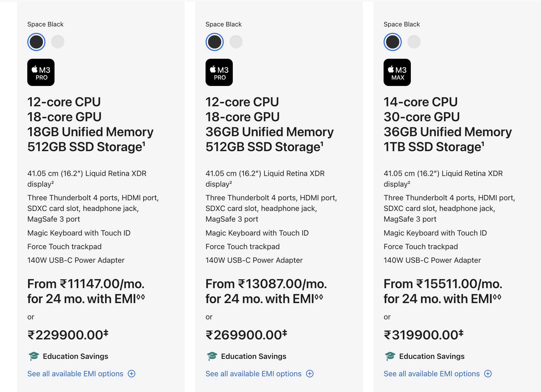Choose Silver colour for the M3 Max model
The height and width of the screenshot is (392, 541).
tap(414, 42)
